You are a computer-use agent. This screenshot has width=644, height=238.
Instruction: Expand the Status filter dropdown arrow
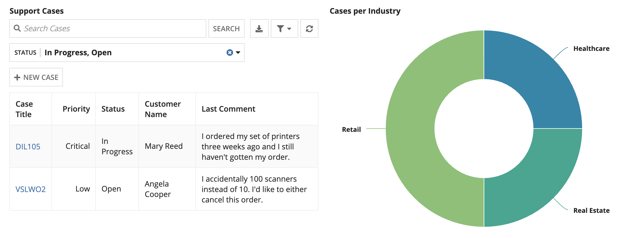238,53
